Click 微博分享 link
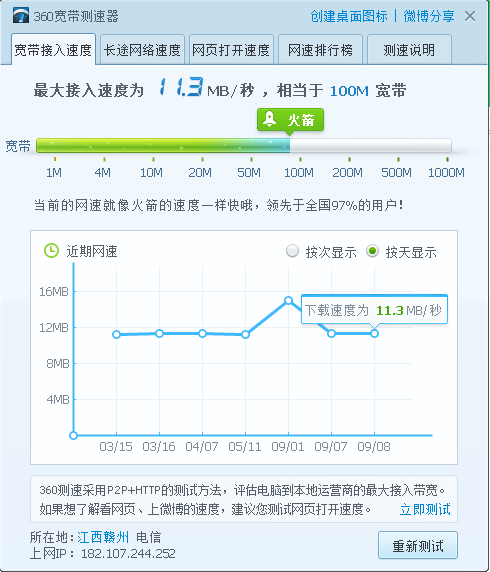 coord(429,16)
